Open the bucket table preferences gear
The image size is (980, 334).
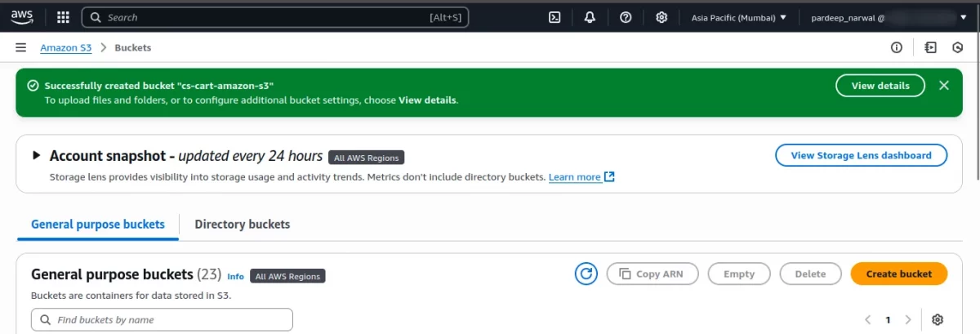click(938, 320)
